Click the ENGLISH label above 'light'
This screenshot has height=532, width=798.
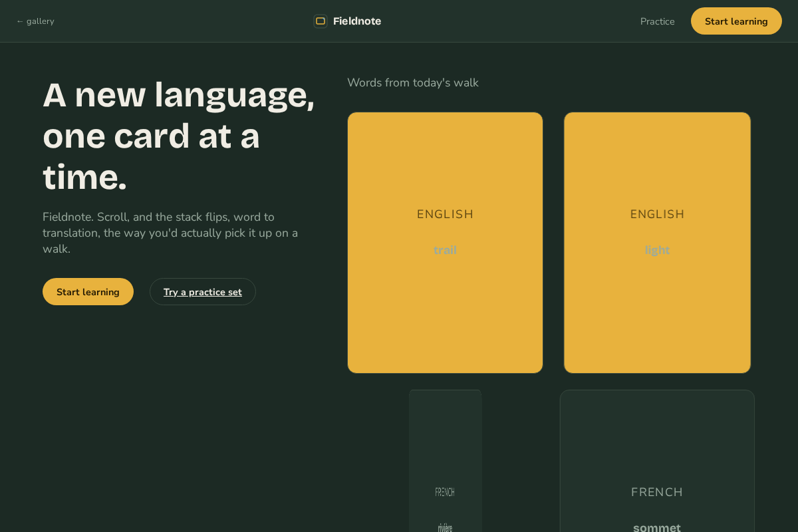pos(657,214)
